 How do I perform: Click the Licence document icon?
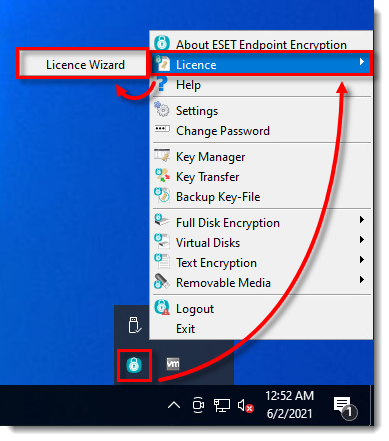coord(162,63)
